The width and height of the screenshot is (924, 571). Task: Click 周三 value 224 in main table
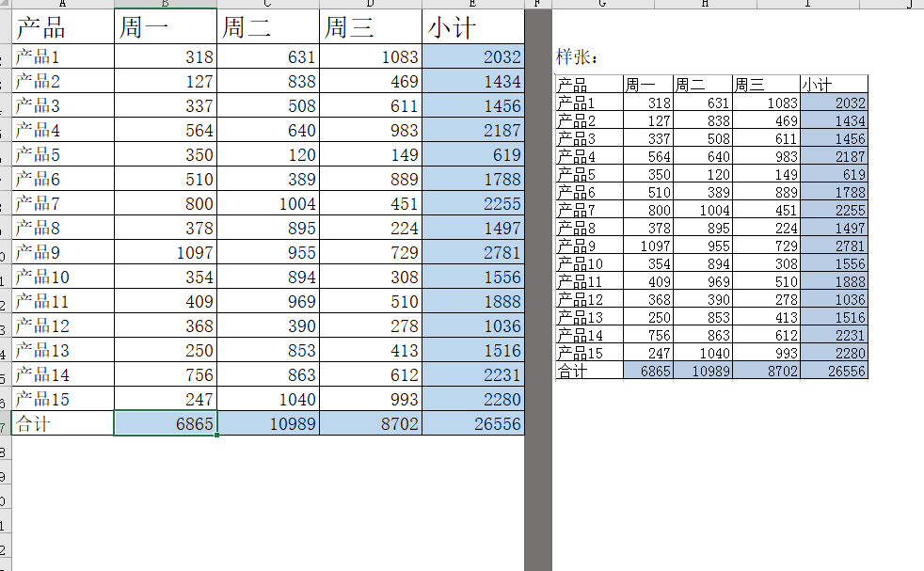click(371, 228)
